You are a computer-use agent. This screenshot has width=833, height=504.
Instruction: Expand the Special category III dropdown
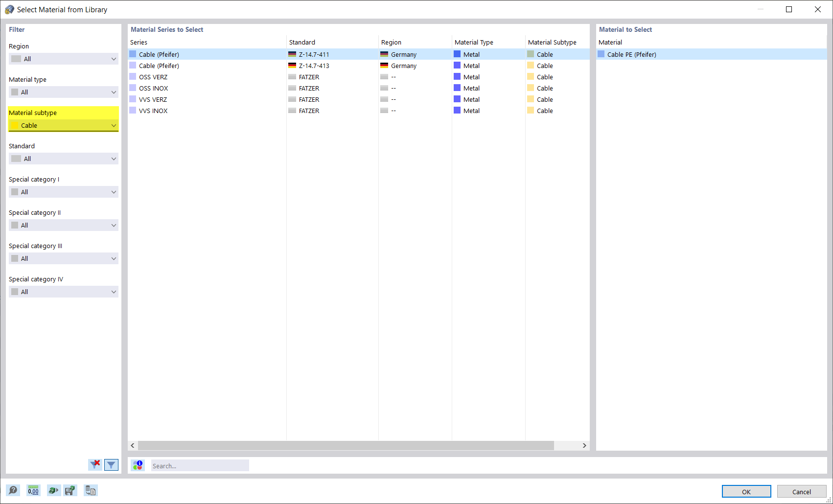(x=64, y=258)
